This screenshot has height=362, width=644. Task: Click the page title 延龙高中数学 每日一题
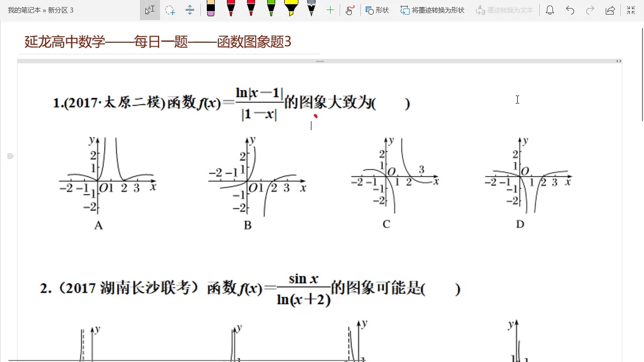[x=158, y=42]
